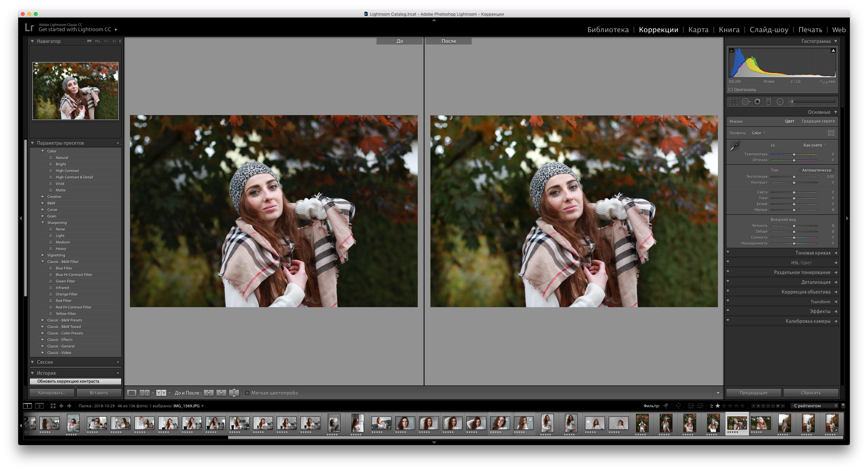Swap before and after settings
Viewport: 868px width, 471px height.
coord(234,393)
